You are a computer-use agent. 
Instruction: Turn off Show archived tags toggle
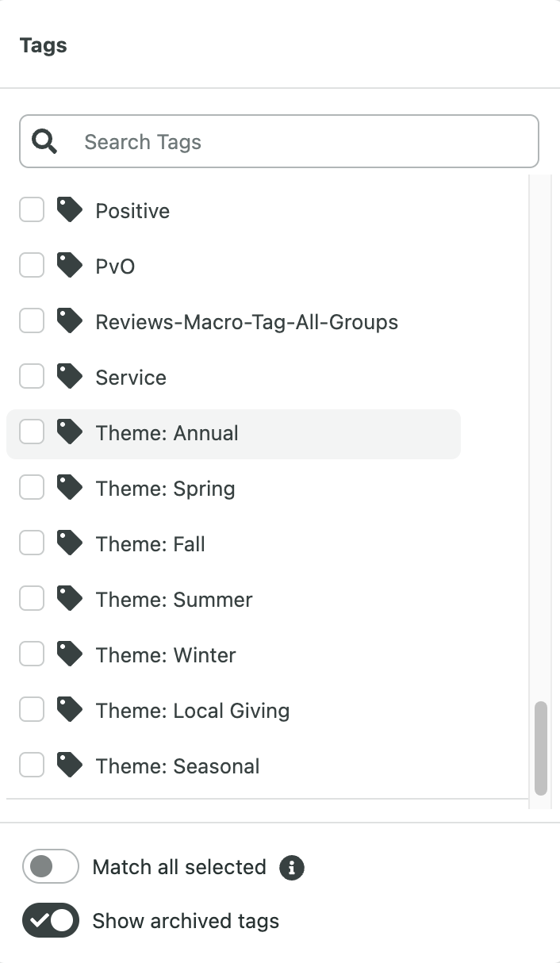51,920
